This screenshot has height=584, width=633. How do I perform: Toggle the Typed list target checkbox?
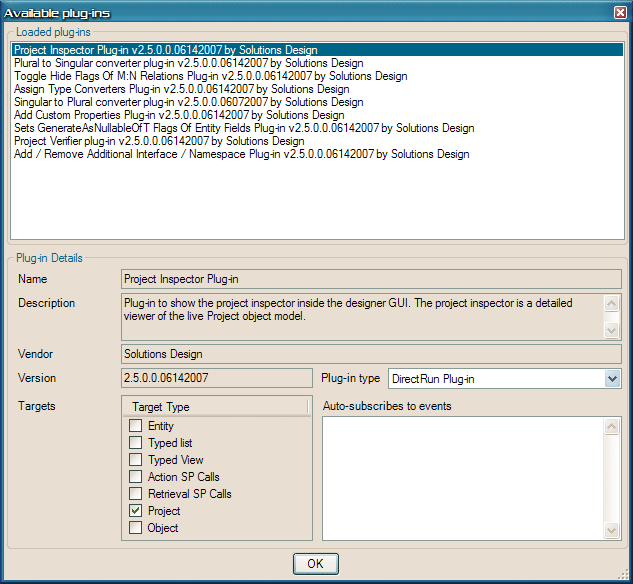135,442
